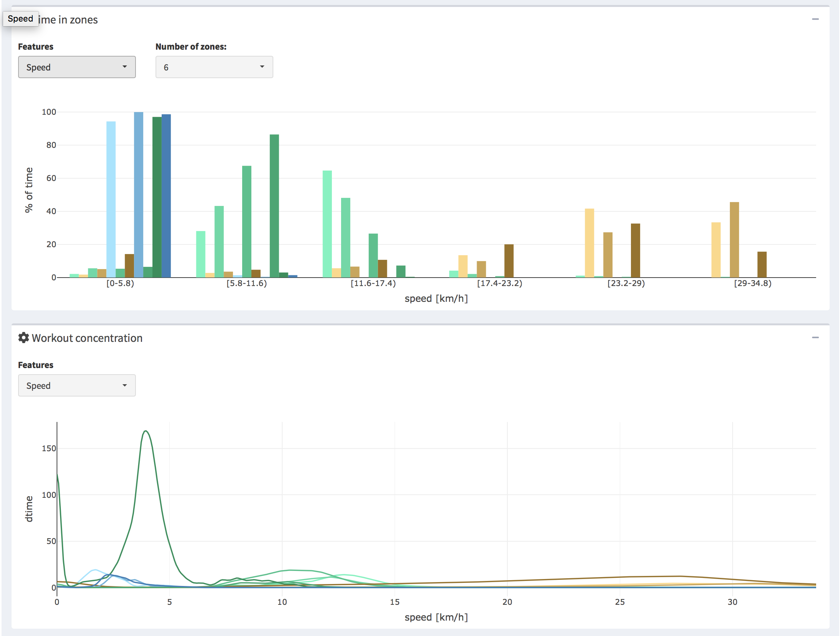Open the Number of zones dropdown
Image resolution: width=840 pixels, height=636 pixels.
point(214,67)
